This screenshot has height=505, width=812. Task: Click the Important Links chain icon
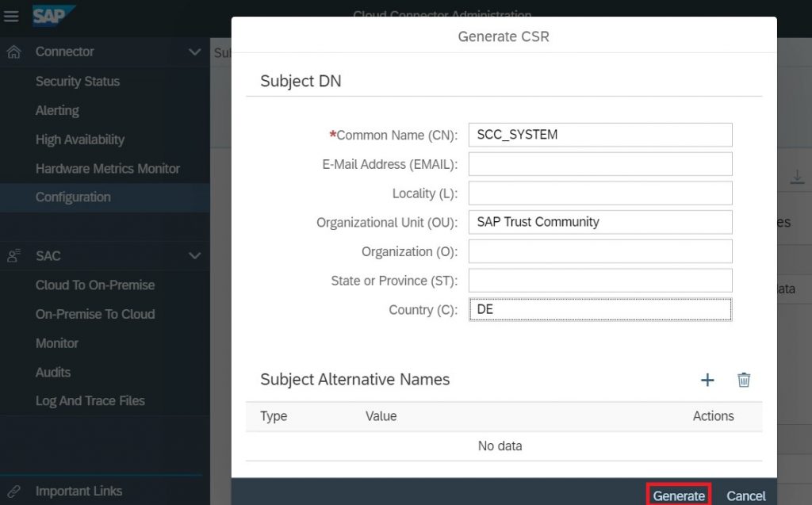click(14, 491)
